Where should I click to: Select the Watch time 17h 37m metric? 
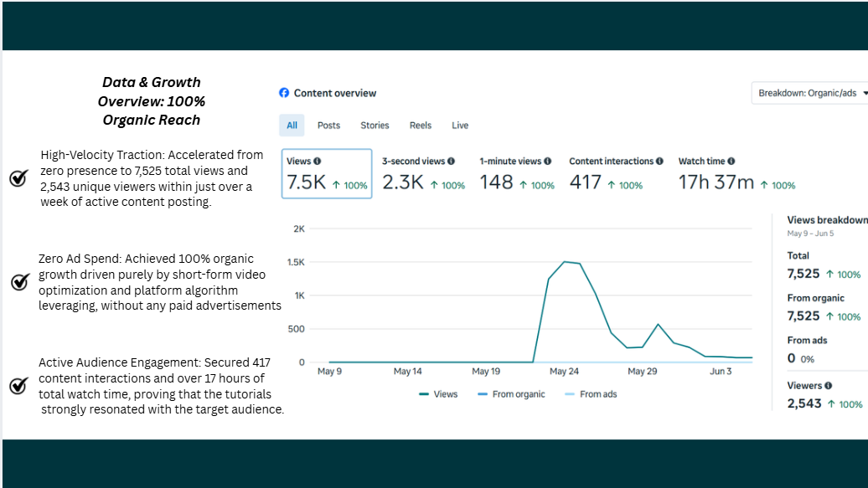point(736,173)
